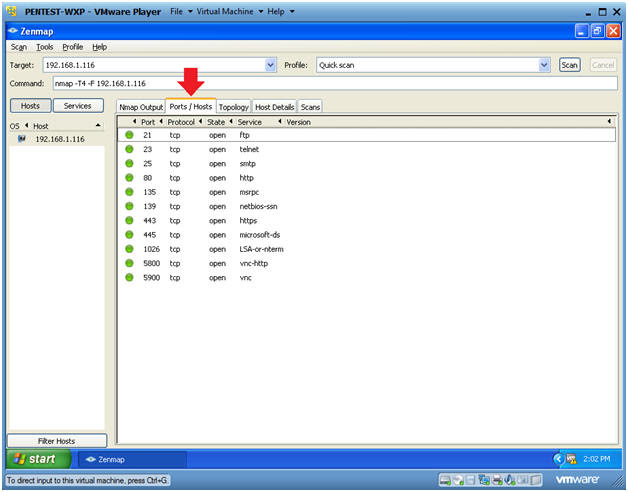Open the Zenmap Help menu

pos(99,47)
